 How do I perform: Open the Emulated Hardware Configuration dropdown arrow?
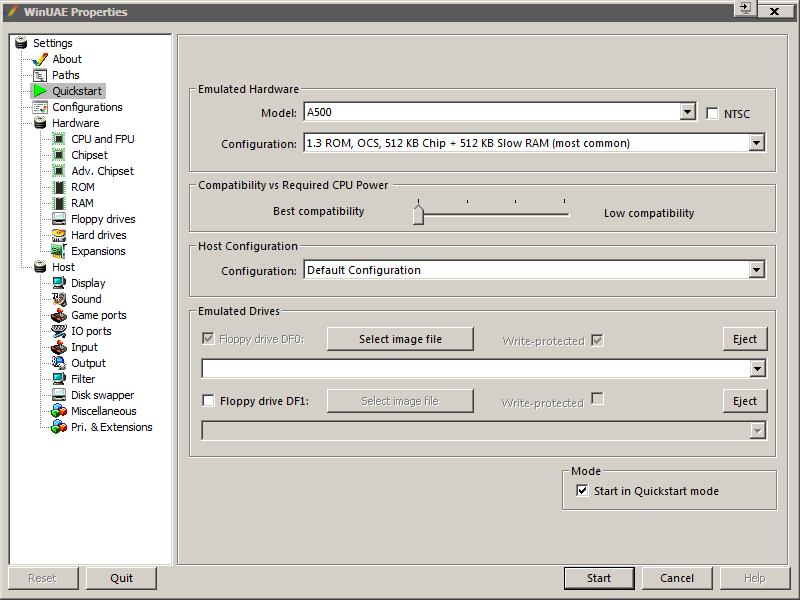(757, 143)
